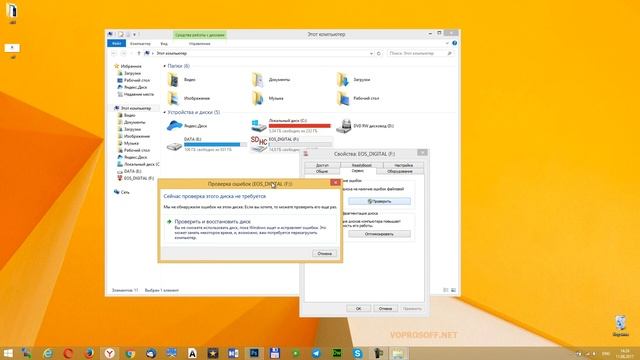Select Этот компьютер in navigation pane

[133, 108]
